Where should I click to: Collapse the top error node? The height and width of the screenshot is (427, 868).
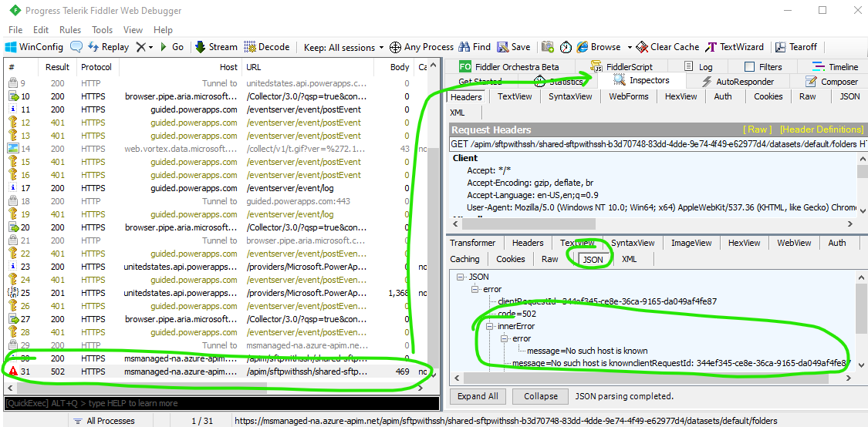(475, 289)
